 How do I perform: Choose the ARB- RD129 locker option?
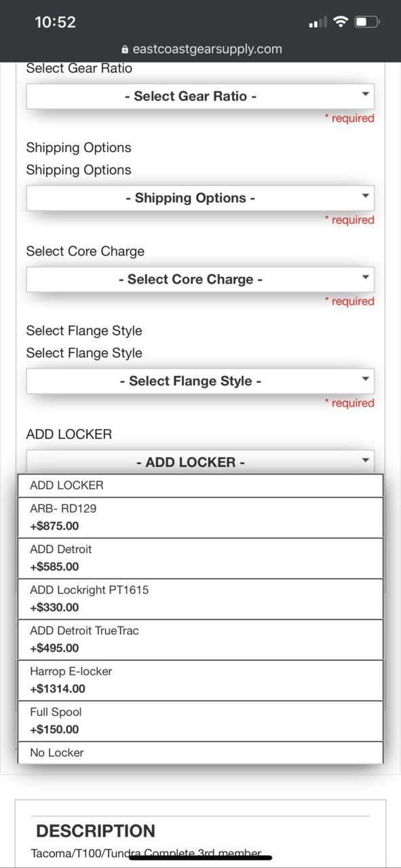pos(200,518)
